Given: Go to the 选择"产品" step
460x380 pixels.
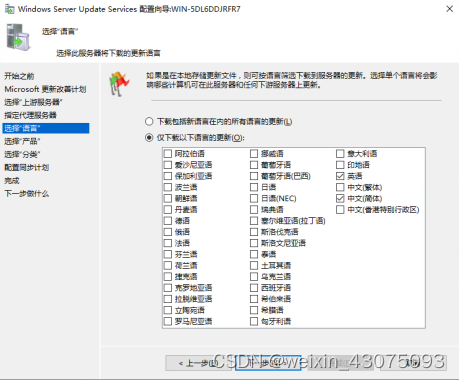Looking at the screenshot, I should tap(22, 141).
